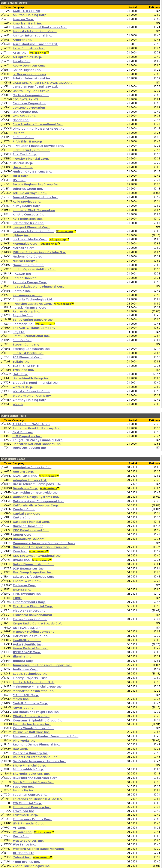This screenshot has width=162, height=868.
Task: Click the checkmark icon next to ticker ILMN
Action: [x=2, y=656]
